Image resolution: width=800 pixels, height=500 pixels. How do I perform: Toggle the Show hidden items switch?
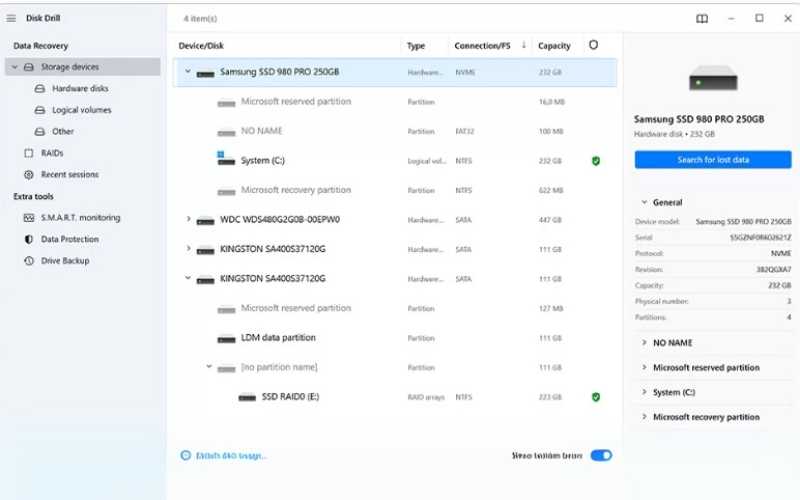[601, 455]
